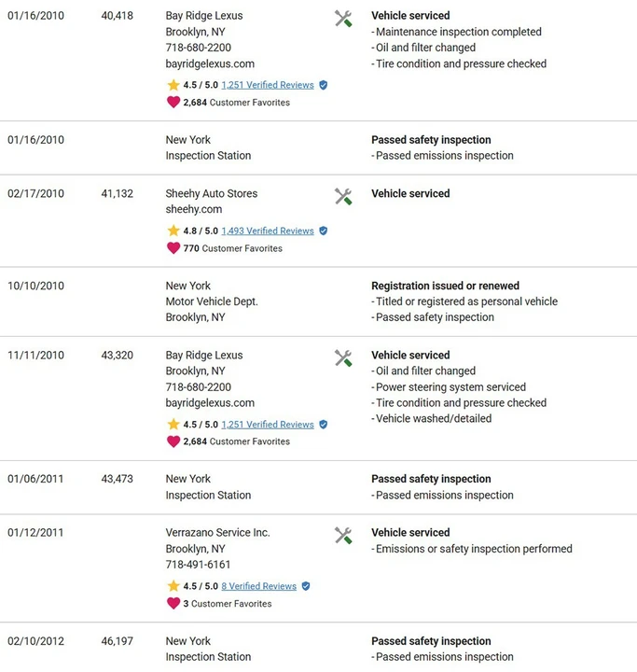Click the heart icon beside 3 Customer Favorites
The width and height of the screenshot is (637, 672).
(173, 604)
